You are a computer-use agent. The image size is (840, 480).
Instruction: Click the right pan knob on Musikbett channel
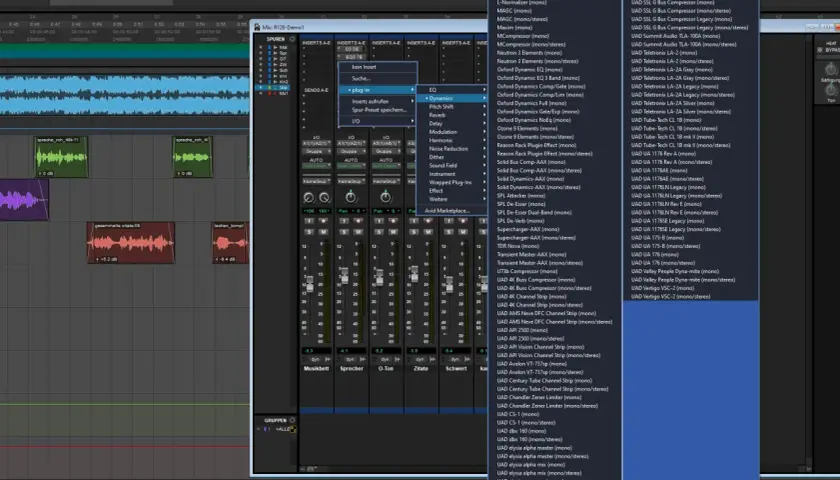324,198
